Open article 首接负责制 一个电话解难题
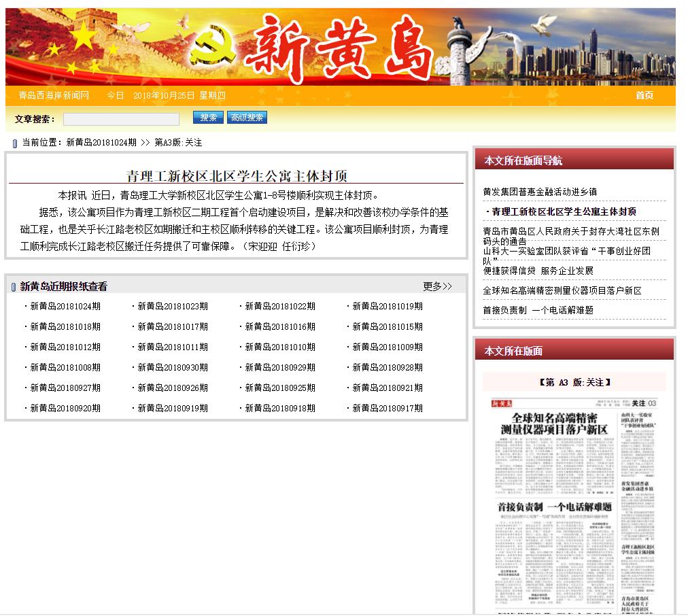 point(538,310)
